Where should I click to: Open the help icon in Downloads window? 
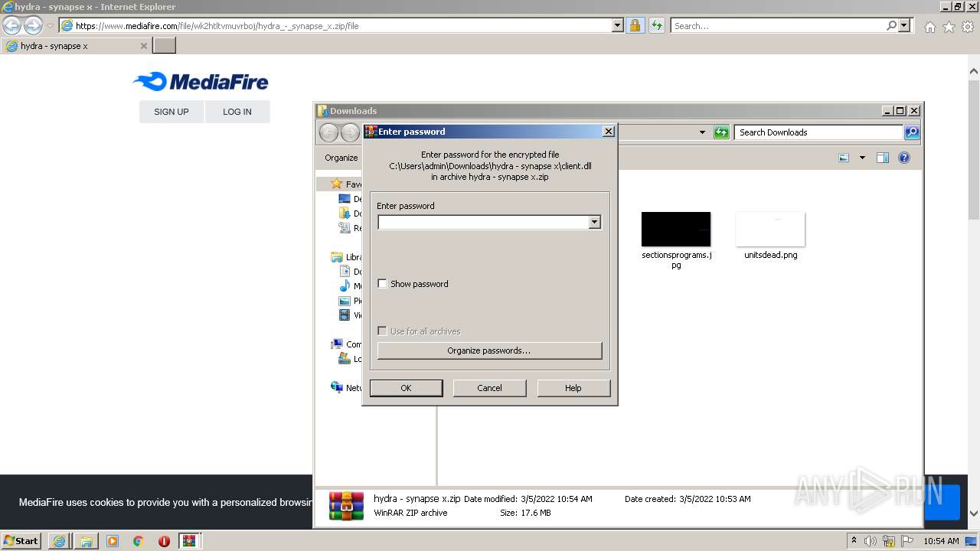point(904,158)
